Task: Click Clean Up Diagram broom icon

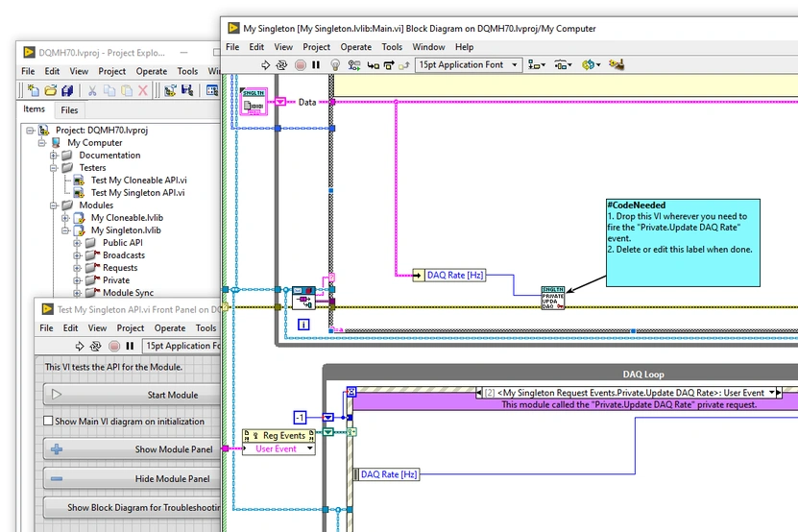Action: click(x=617, y=64)
